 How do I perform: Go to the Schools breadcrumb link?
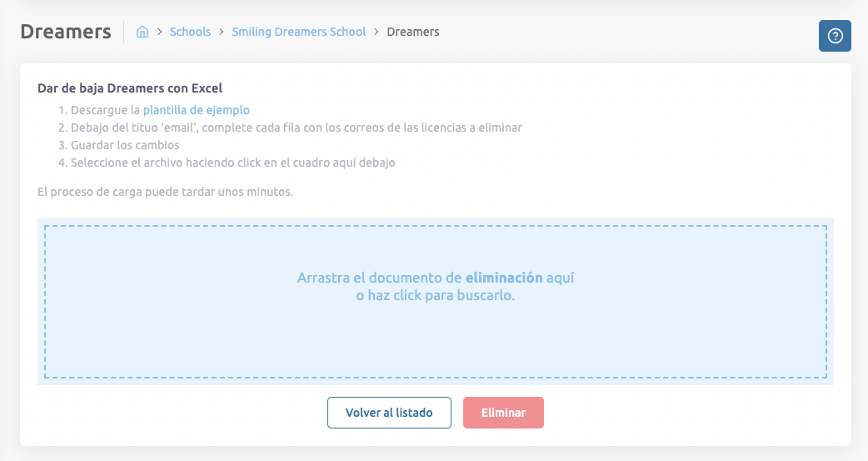point(190,33)
